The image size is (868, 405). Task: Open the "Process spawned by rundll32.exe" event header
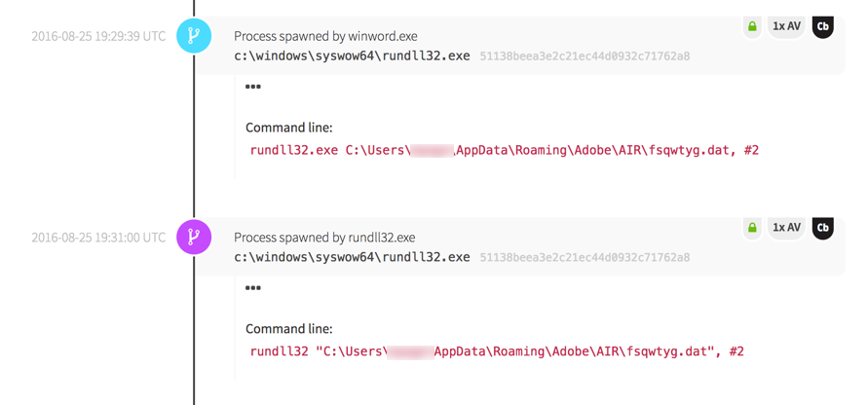[324, 238]
